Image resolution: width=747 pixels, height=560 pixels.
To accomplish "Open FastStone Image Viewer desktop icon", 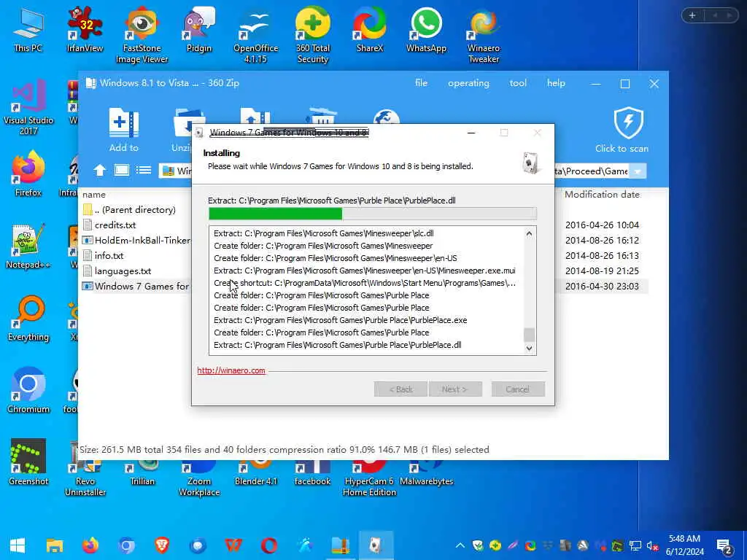I will (142, 35).
